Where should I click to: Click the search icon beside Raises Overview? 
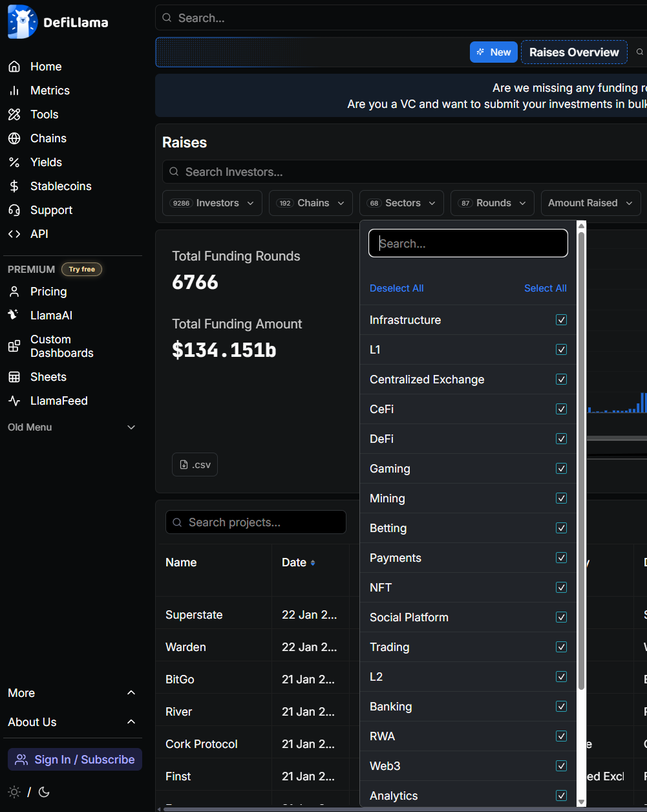[x=640, y=52]
